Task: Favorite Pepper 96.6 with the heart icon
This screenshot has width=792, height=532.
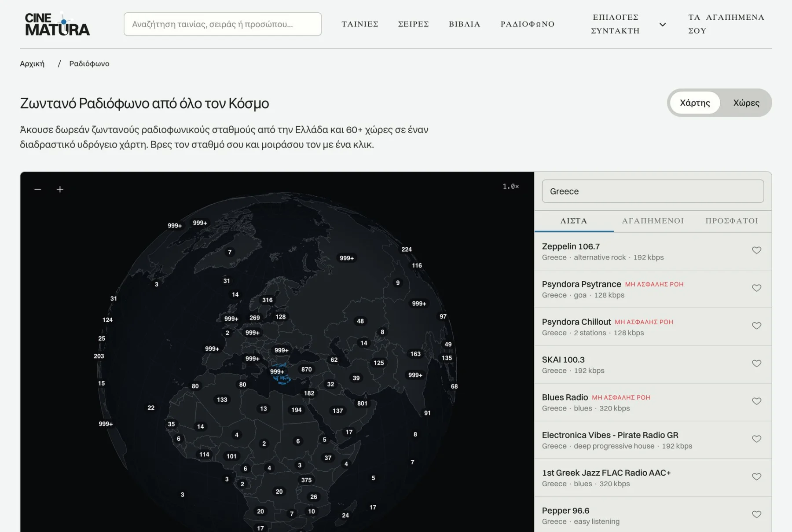Action: tap(756, 514)
